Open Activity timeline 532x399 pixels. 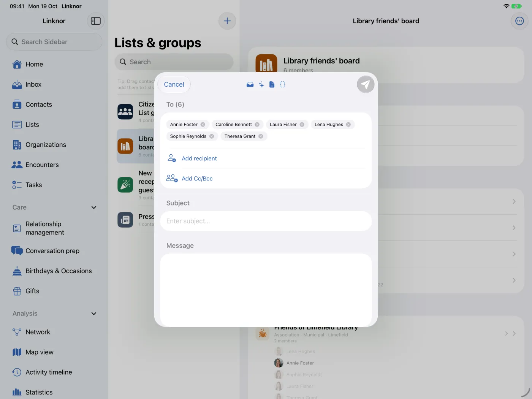54,372
